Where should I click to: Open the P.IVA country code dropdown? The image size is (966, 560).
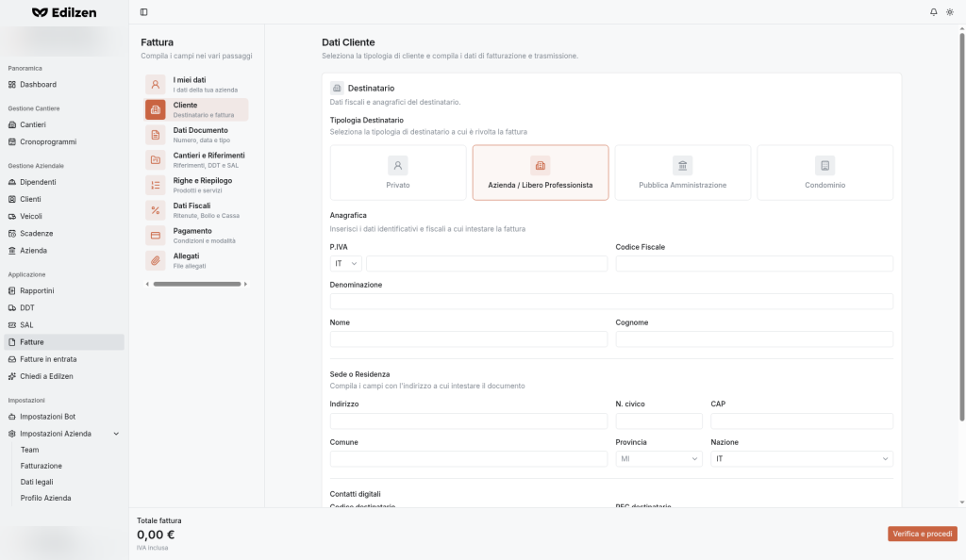[x=345, y=263]
